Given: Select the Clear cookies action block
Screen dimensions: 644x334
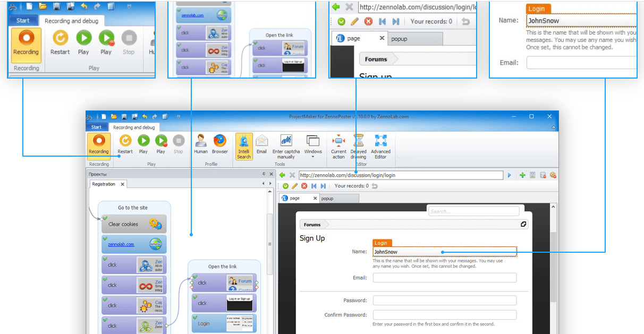Looking at the screenshot, I should (x=134, y=224).
